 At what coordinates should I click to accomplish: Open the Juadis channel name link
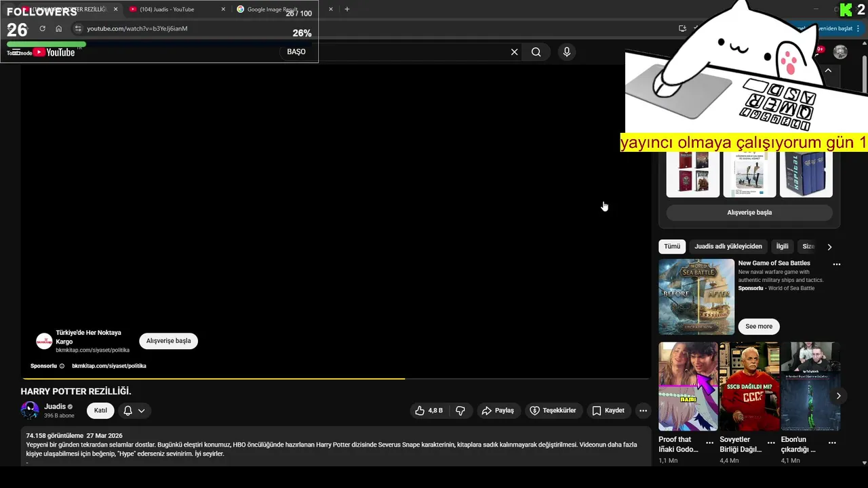[x=55, y=407]
